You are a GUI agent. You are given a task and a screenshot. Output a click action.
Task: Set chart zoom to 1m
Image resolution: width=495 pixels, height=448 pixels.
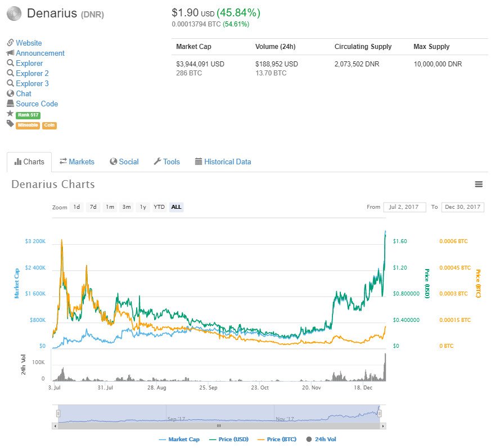click(x=110, y=207)
